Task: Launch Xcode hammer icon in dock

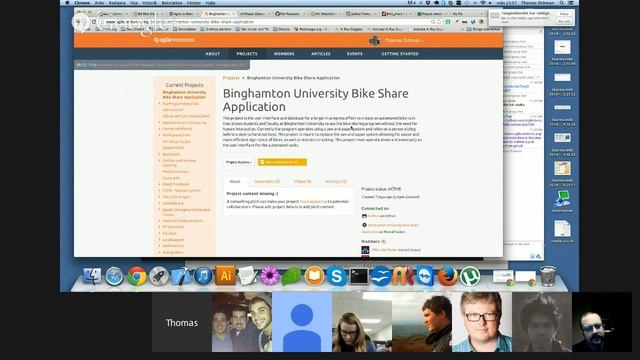Action: pos(181,276)
